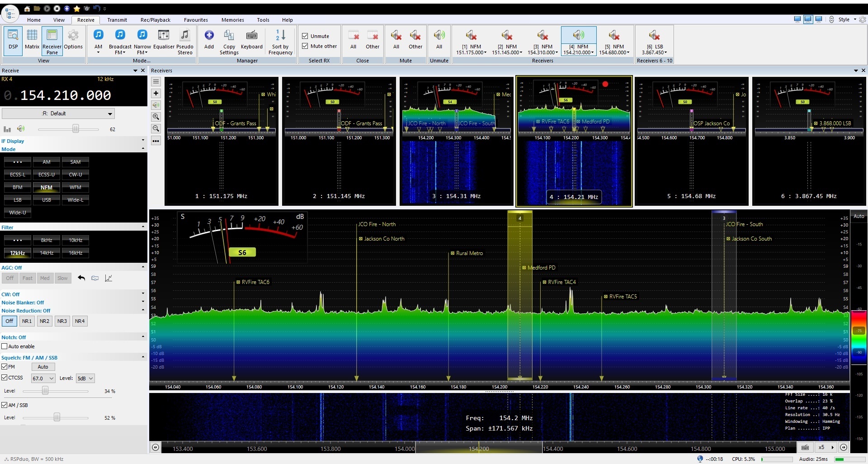868x464 pixels.
Task: Adjust the FM squelch level slider
Action: tap(45, 391)
